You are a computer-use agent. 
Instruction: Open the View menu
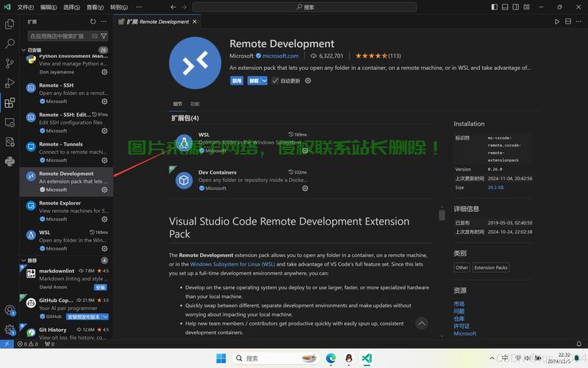coord(95,7)
